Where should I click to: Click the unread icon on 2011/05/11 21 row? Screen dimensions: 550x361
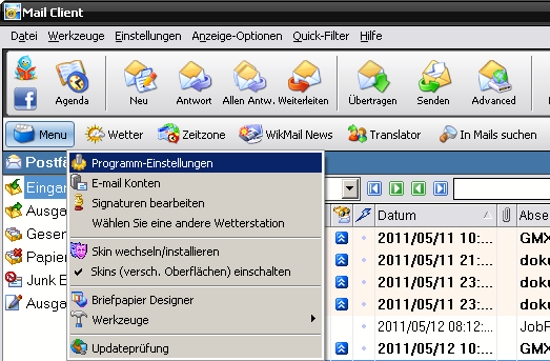pos(341,260)
